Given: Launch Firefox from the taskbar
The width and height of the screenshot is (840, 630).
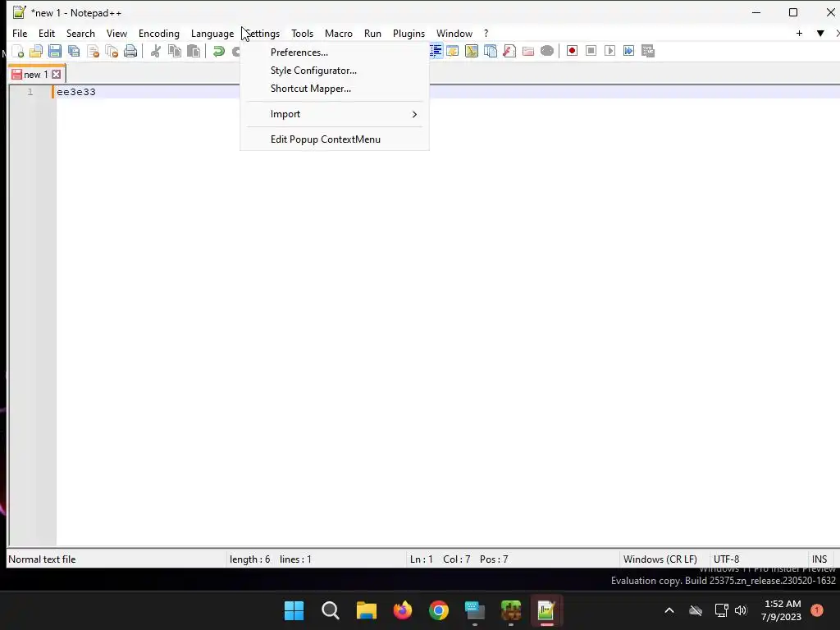Looking at the screenshot, I should click(402, 610).
